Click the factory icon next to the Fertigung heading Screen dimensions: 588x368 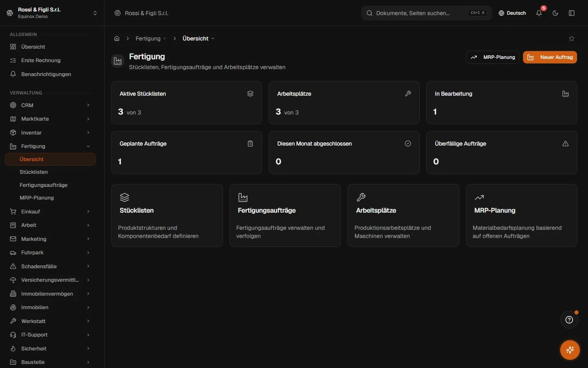coord(118,61)
